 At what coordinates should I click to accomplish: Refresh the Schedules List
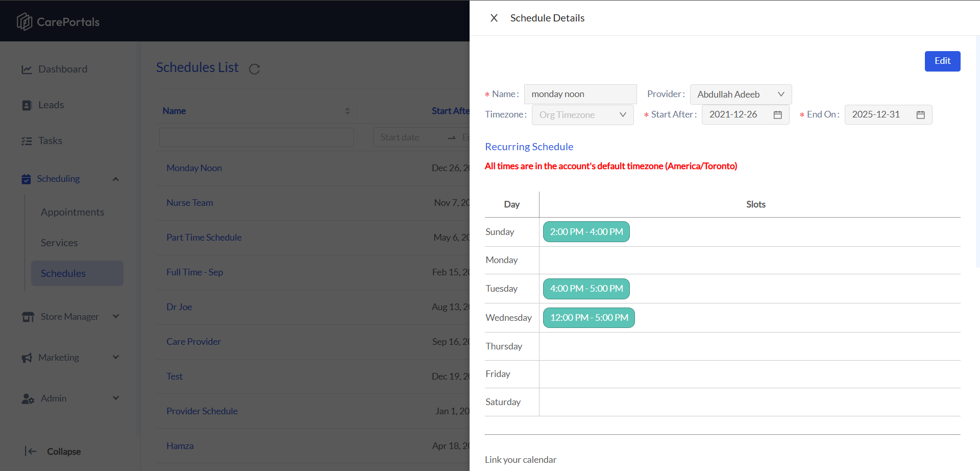[254, 69]
